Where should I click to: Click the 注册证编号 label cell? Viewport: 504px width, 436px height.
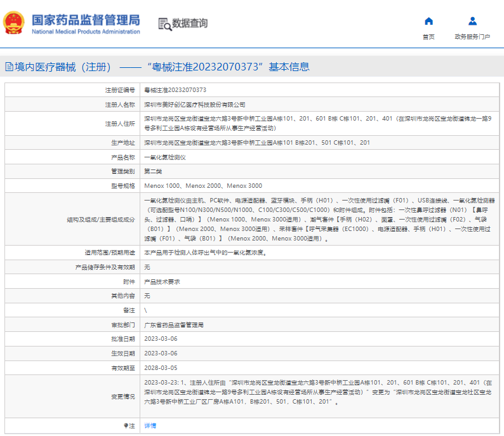coord(72,90)
